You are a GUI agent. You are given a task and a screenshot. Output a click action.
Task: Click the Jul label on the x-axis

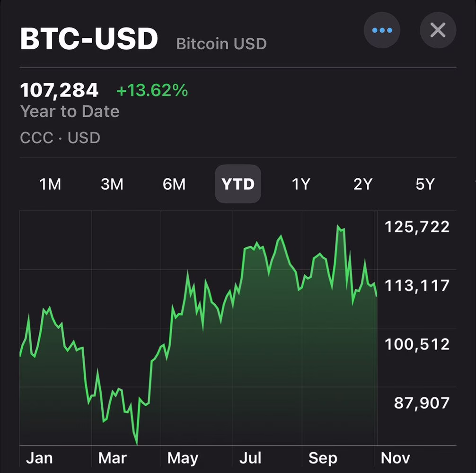[250, 457]
